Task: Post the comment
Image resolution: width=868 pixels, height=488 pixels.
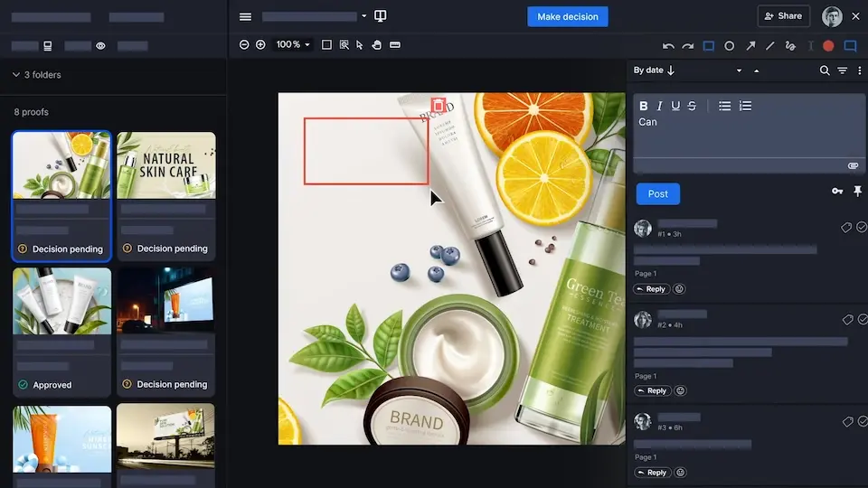Action: [657, 193]
